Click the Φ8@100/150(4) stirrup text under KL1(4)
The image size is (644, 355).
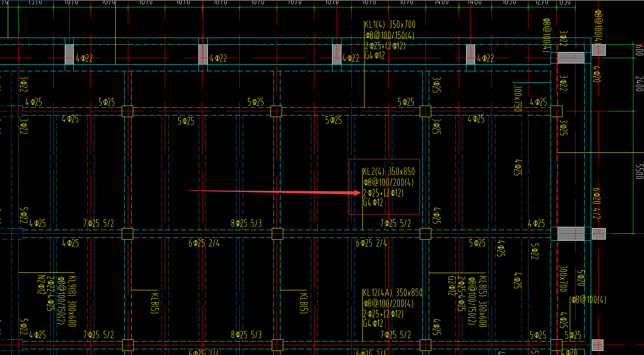pyautogui.click(x=390, y=35)
